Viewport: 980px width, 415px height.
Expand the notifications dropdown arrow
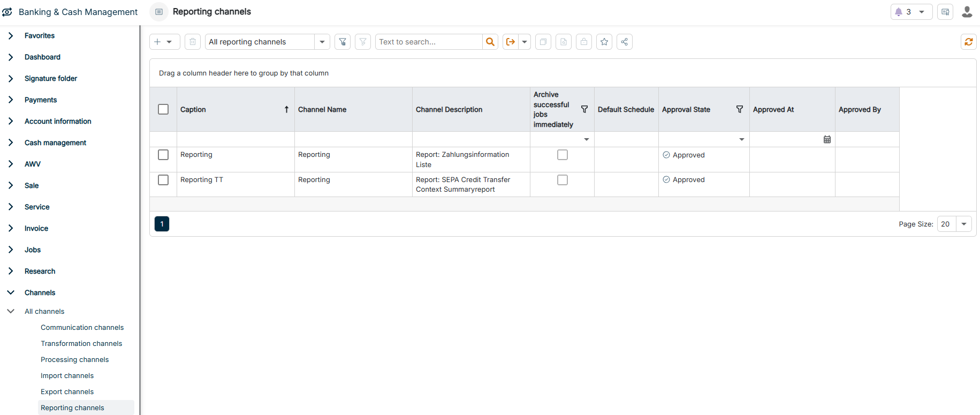[922, 12]
